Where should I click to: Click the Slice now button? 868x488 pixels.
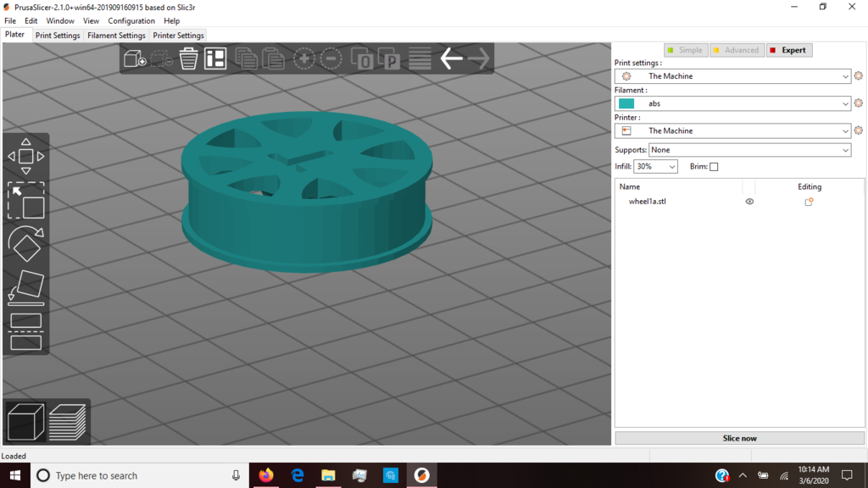(739, 438)
